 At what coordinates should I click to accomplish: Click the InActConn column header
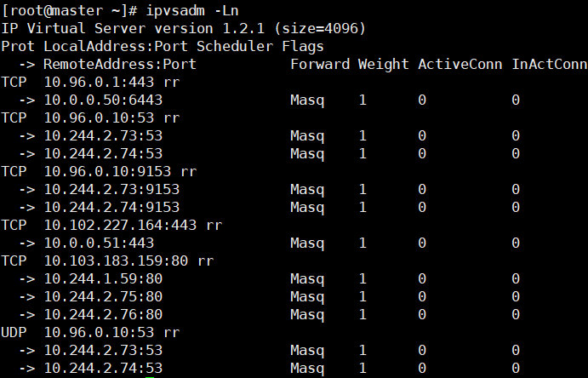(549, 64)
